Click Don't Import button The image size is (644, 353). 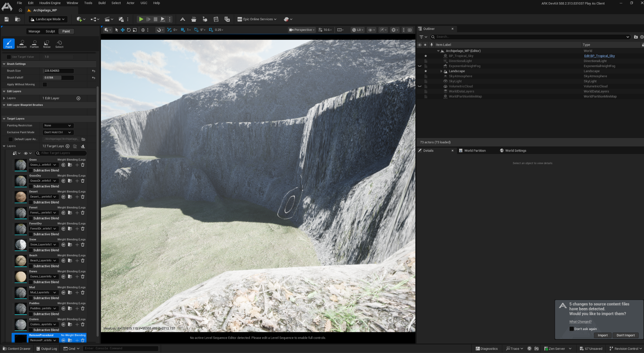tap(625, 335)
